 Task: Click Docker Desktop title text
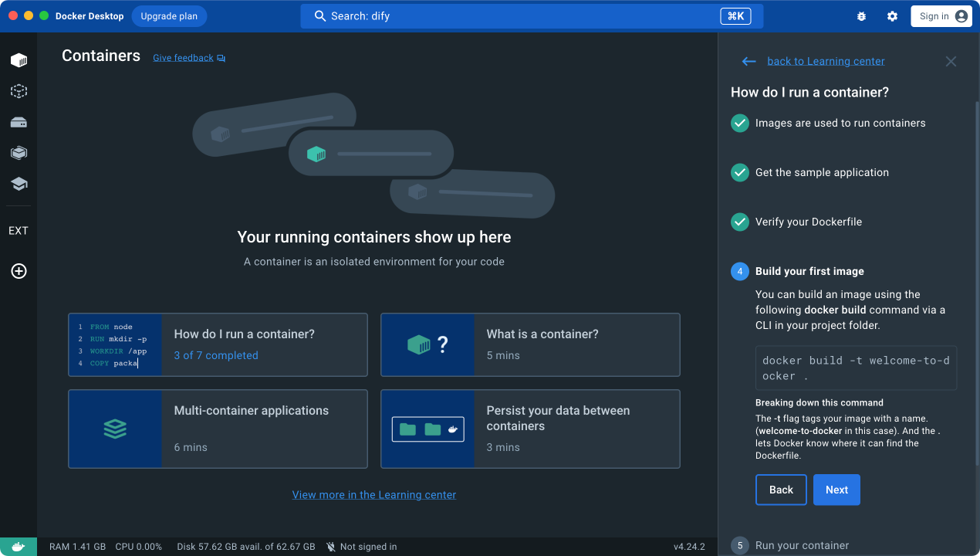[x=90, y=16]
